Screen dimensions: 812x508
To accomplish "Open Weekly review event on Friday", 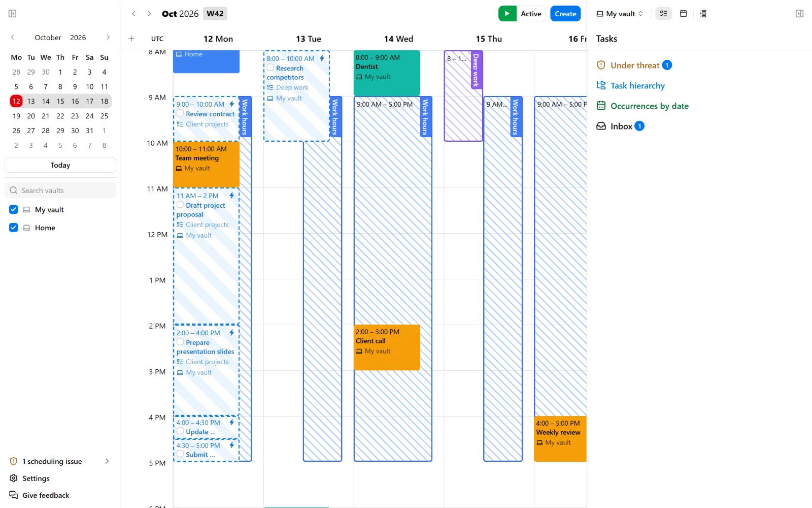I will coord(560,438).
